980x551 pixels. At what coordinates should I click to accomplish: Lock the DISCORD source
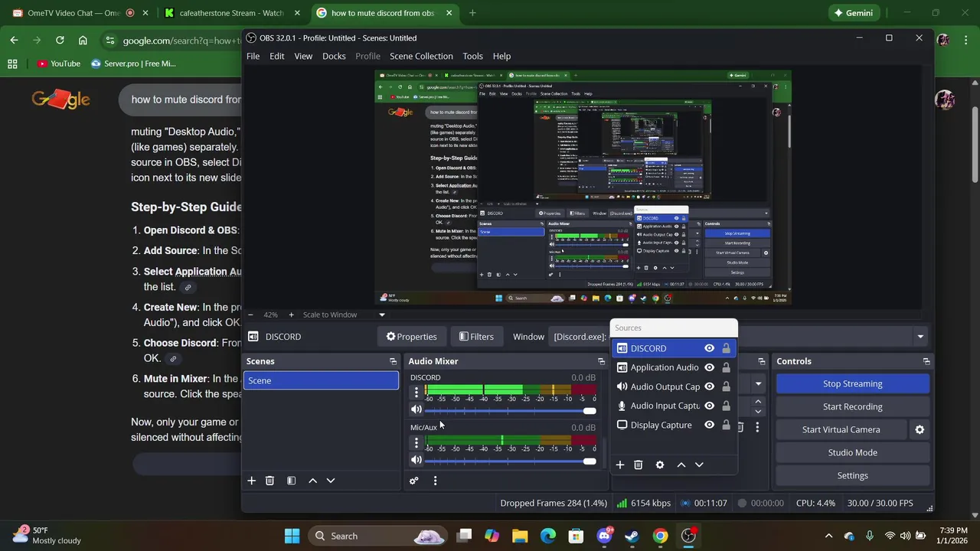tap(726, 348)
